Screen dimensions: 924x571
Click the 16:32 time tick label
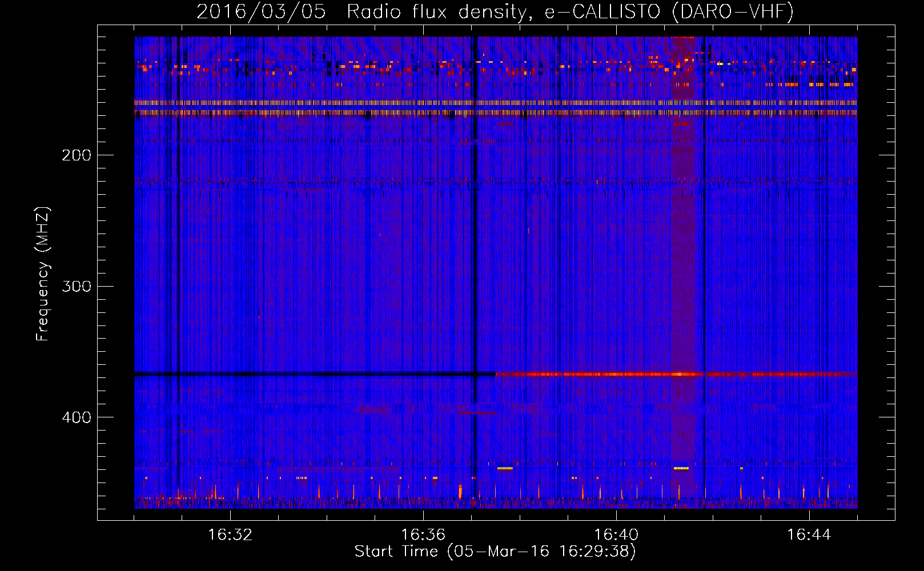[230, 535]
